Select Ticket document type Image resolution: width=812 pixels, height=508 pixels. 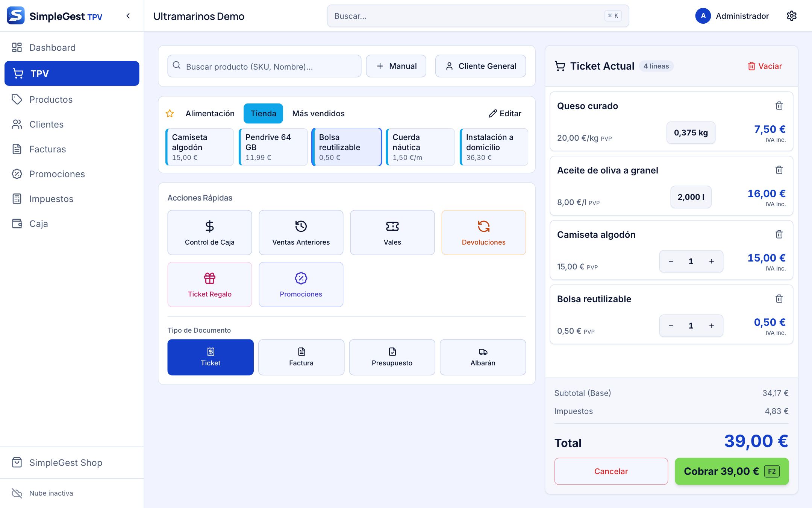[211, 357]
